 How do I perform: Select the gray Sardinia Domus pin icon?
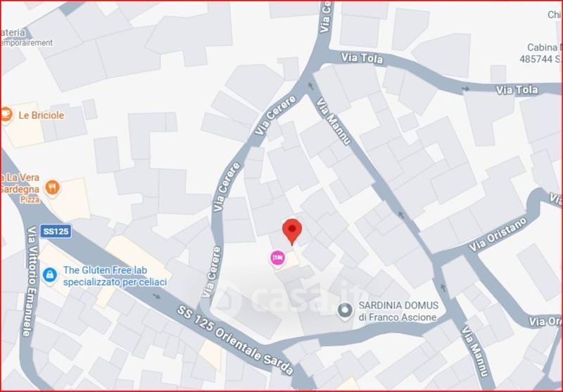point(345,310)
